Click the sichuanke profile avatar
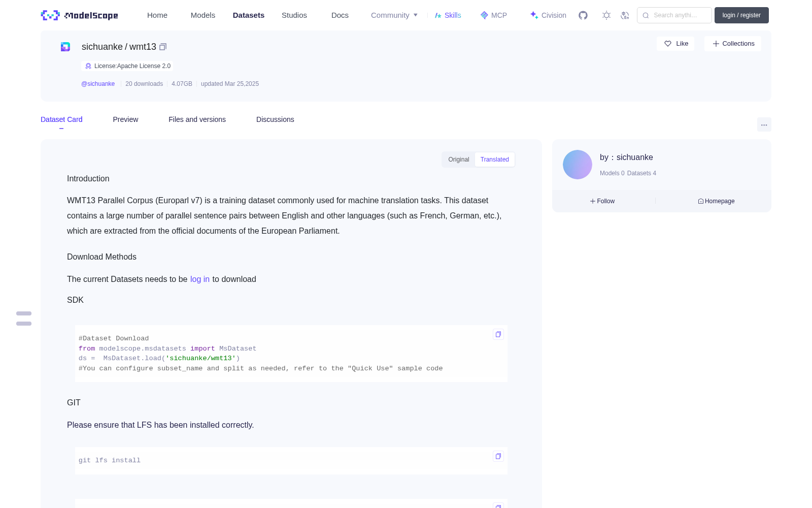This screenshot has width=812, height=508. [x=578, y=165]
